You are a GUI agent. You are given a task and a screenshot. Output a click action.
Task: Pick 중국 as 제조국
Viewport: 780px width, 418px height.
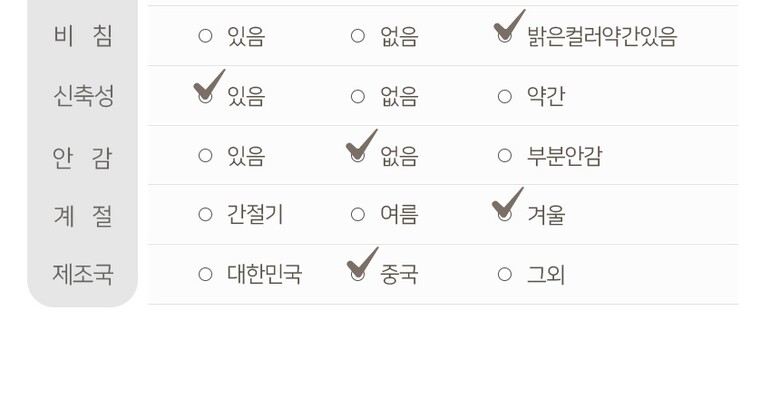click(x=358, y=274)
